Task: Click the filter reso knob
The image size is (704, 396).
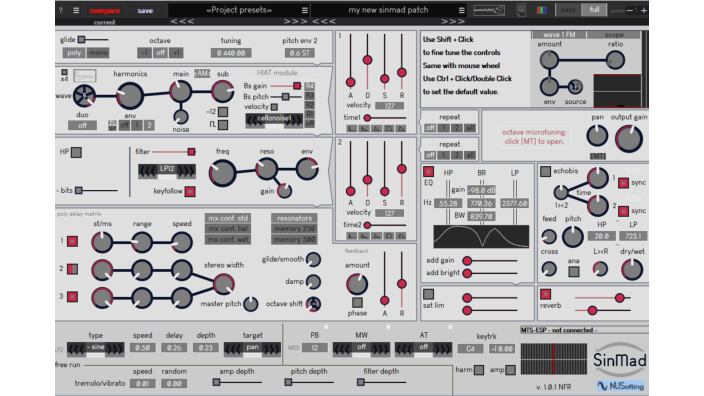Action: point(266,169)
